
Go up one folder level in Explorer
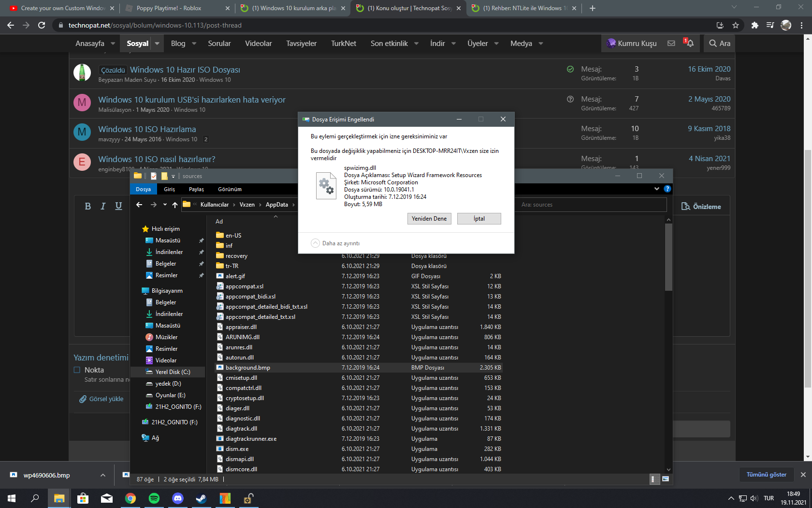[175, 205]
